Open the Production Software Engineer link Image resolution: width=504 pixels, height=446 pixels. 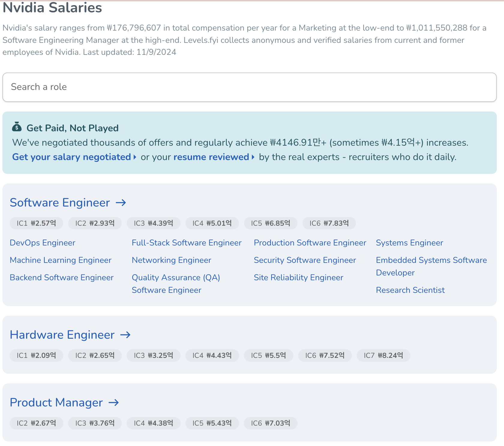tap(310, 243)
